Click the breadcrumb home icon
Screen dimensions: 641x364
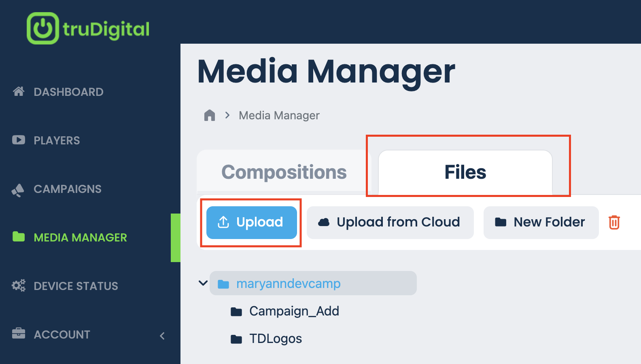[x=210, y=115]
